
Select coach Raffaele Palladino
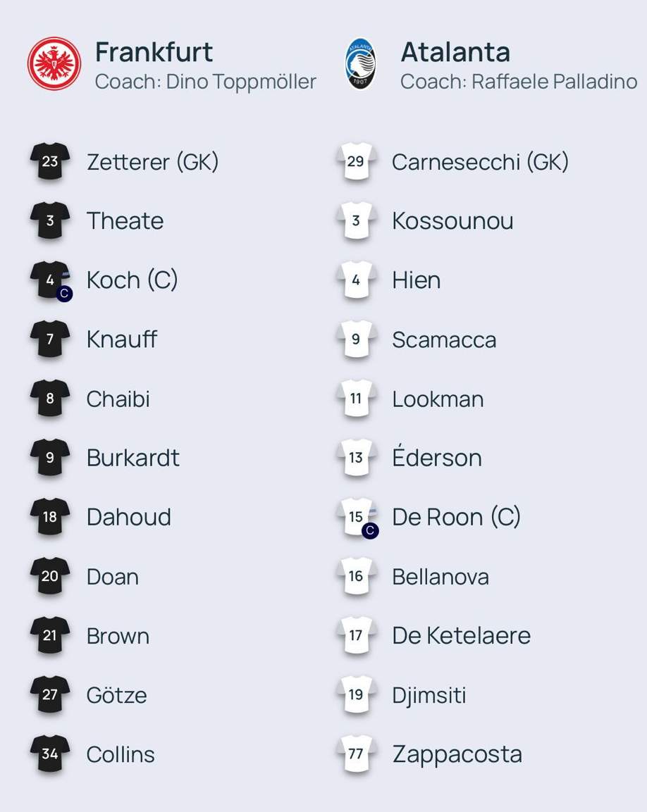(x=519, y=82)
